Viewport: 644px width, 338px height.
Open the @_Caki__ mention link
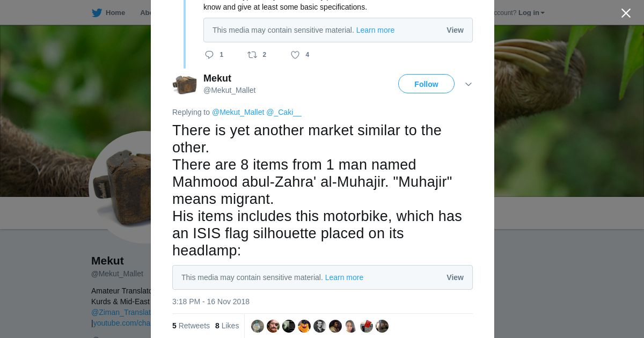click(284, 112)
